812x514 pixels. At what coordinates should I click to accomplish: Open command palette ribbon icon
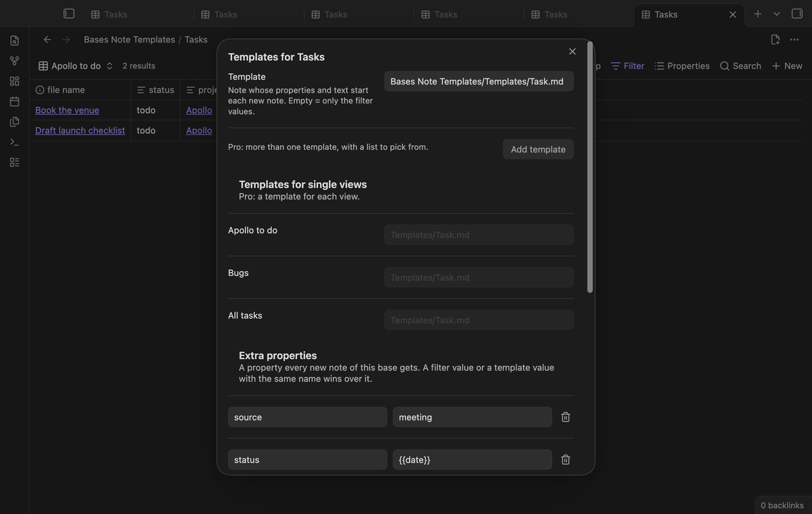click(x=14, y=142)
